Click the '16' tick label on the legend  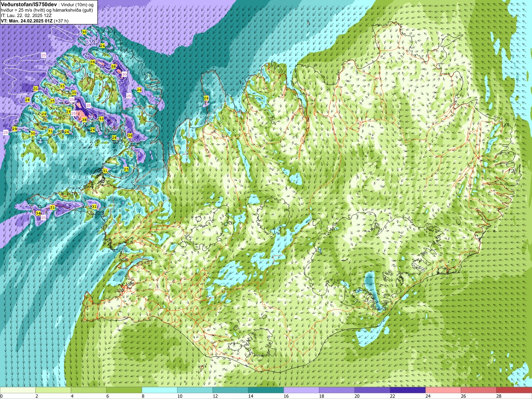(x=286, y=396)
